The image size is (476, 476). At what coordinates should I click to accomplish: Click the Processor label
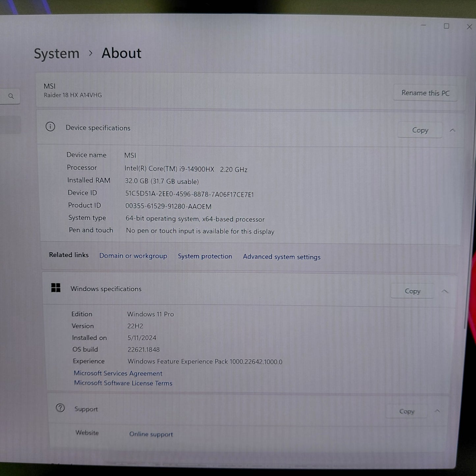point(82,168)
